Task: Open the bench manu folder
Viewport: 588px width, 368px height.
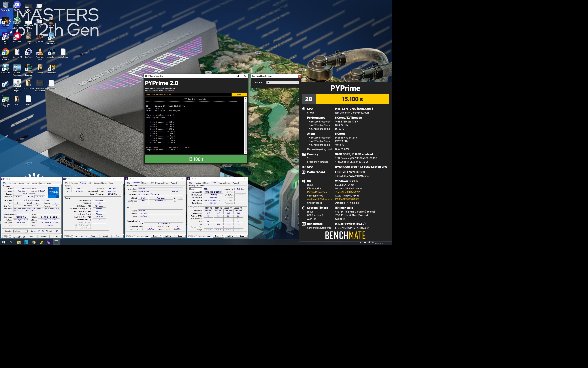Action: point(28,85)
